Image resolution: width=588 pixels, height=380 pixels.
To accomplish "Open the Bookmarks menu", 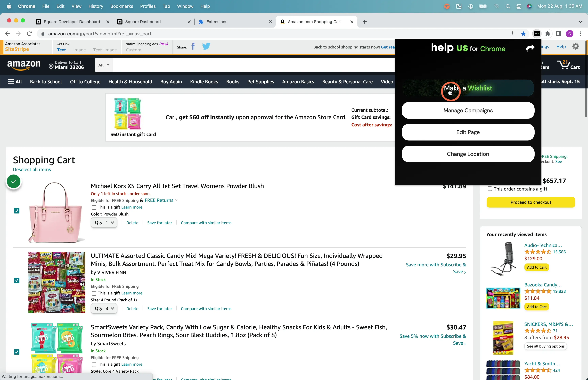I will tap(122, 6).
